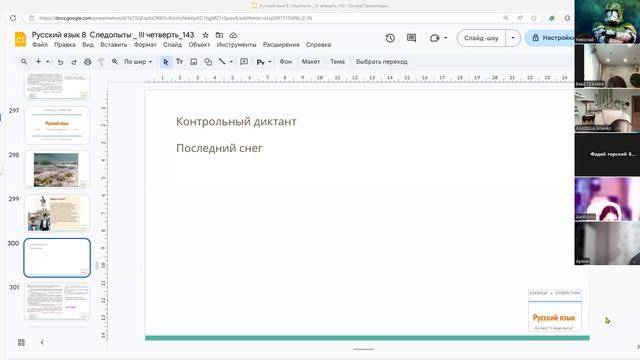Open the Справка menu
640x360 pixels.
(x=318, y=44)
